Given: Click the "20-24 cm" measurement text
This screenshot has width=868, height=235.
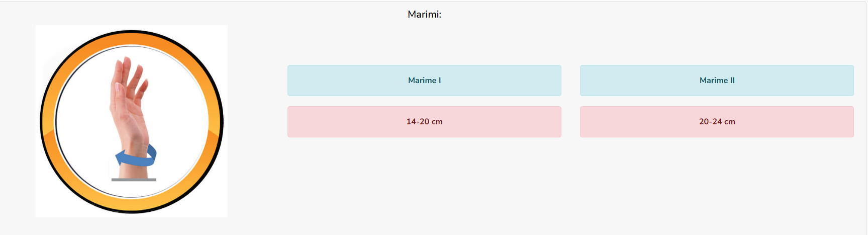Looking at the screenshot, I should [x=717, y=122].
